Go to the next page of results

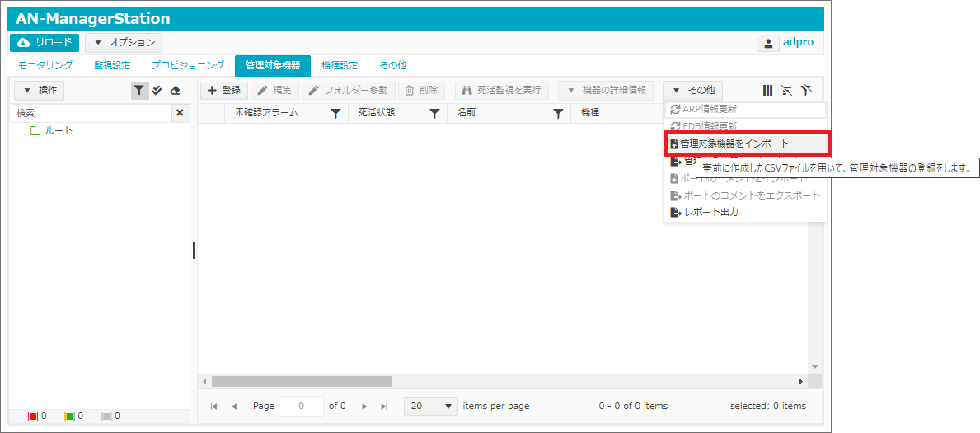364,406
